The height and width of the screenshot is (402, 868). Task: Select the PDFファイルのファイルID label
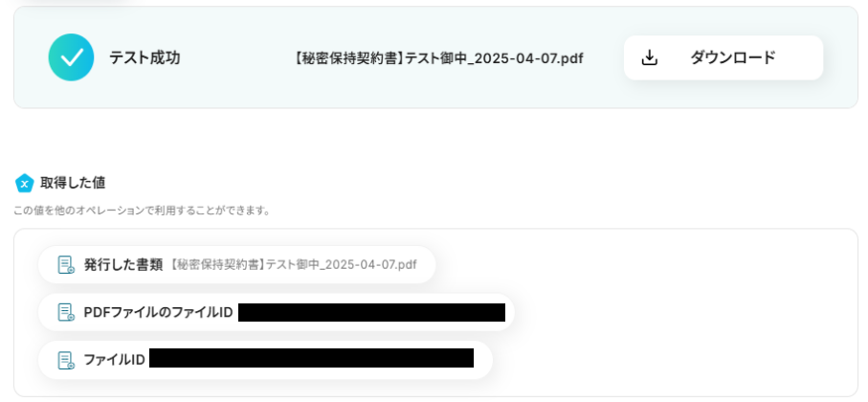(158, 312)
